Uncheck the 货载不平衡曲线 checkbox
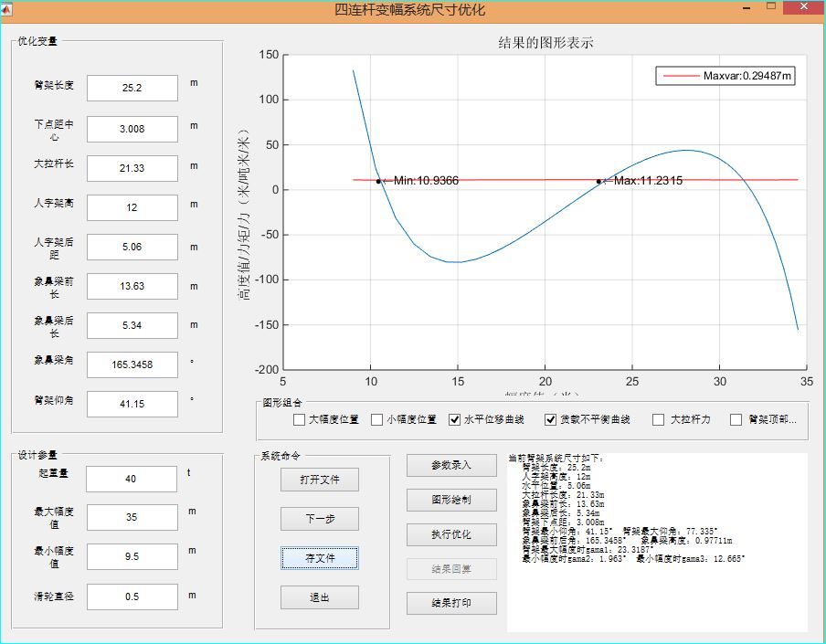The height and width of the screenshot is (644, 826). [550, 420]
